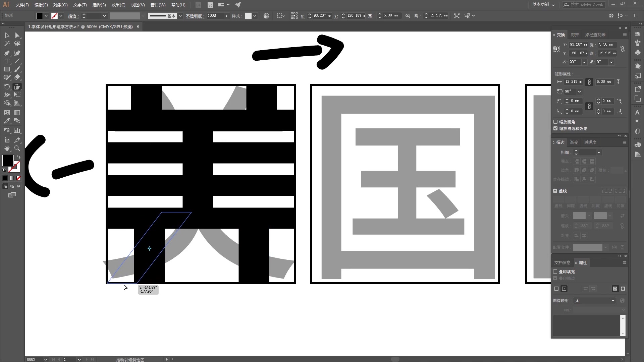Click the canvas zoom level field
The width and height of the screenshot is (644, 362).
tap(34, 359)
